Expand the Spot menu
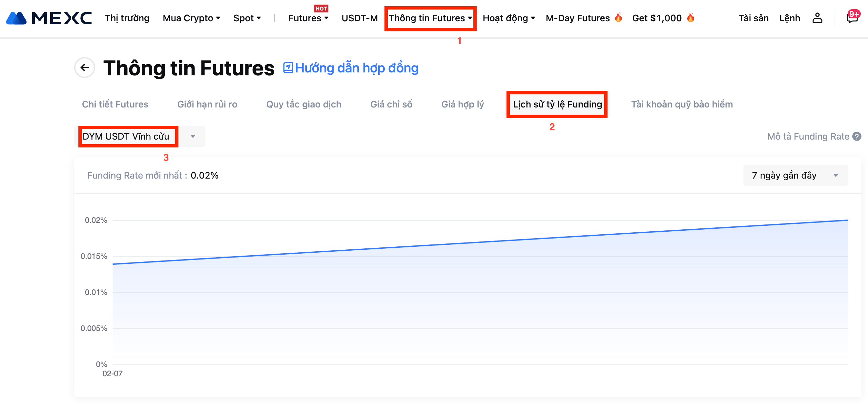868x405 pixels. tap(247, 18)
